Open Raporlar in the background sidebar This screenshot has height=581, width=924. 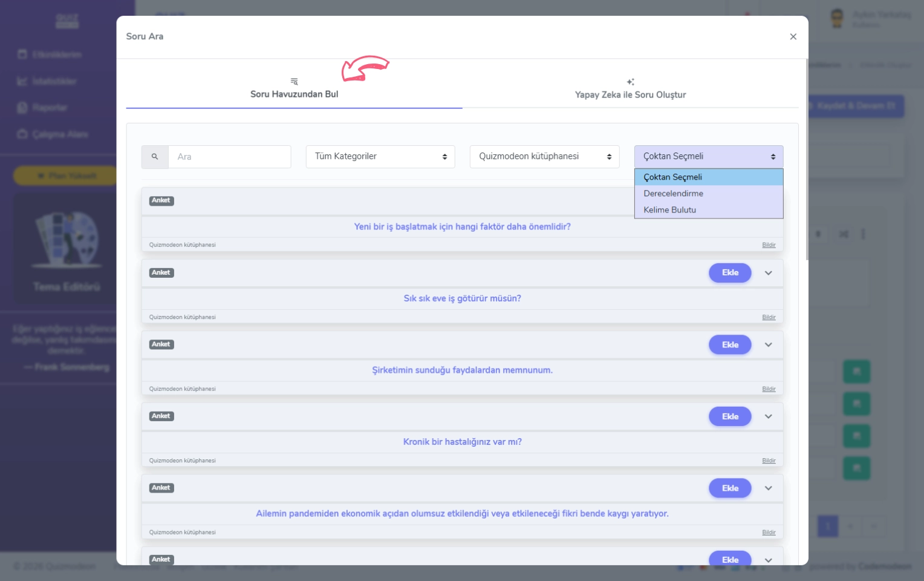tap(50, 108)
